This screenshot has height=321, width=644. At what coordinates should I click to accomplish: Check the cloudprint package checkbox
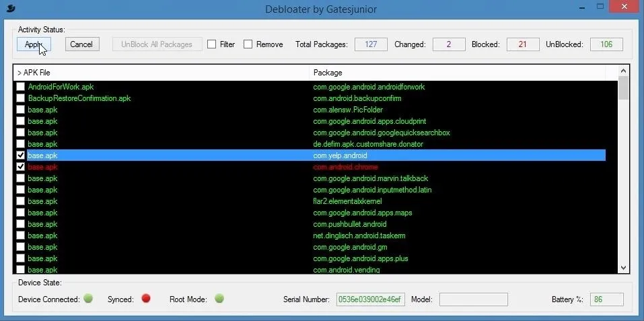(21, 122)
